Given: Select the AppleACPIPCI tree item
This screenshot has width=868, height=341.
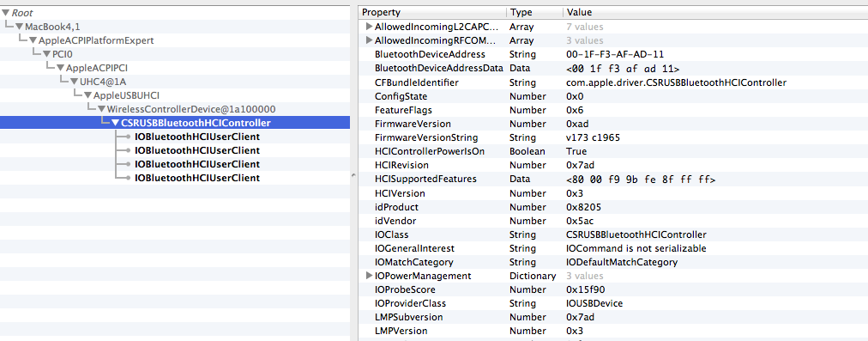Looking at the screenshot, I should [x=97, y=68].
